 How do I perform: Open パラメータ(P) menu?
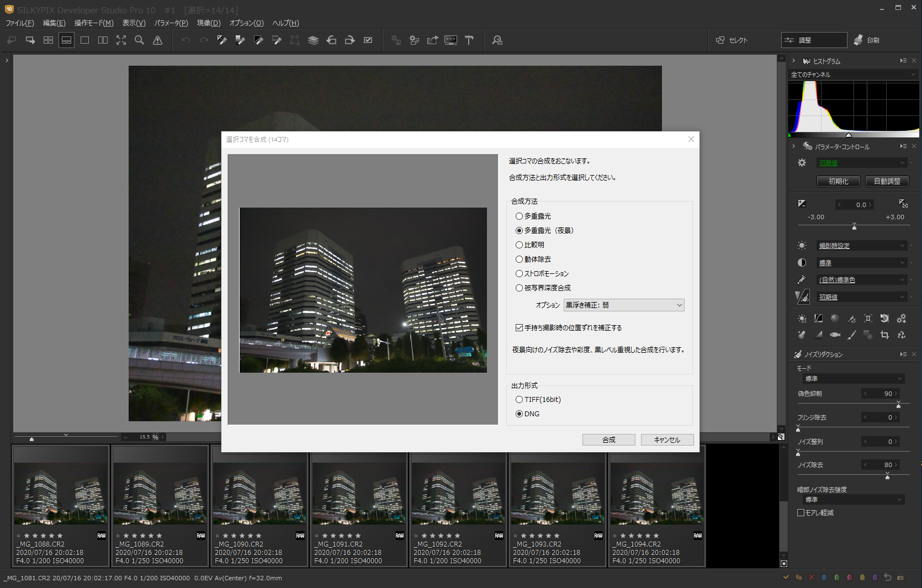[171, 23]
